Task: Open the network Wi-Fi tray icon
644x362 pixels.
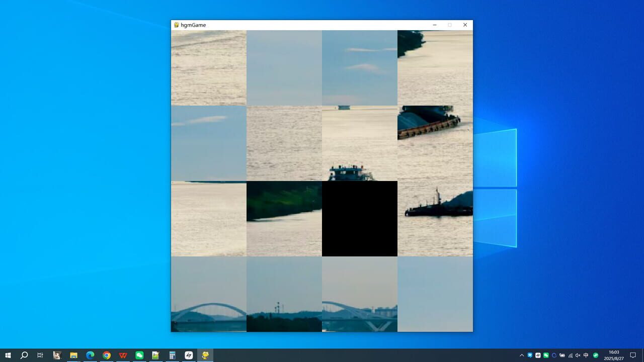Action: [x=570, y=355]
